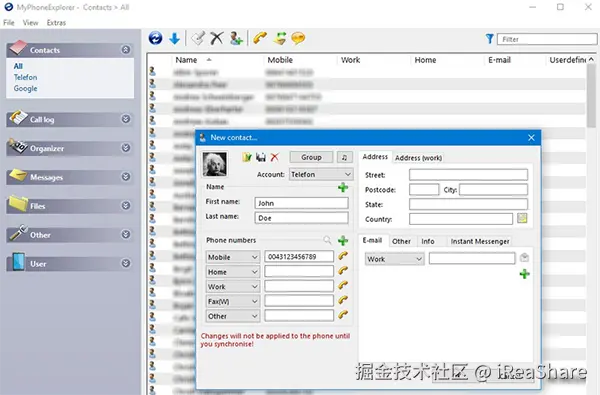This screenshot has height=395, width=600.
Task: Click the magnifier icon beside Phone numbers
Action: coord(327,240)
